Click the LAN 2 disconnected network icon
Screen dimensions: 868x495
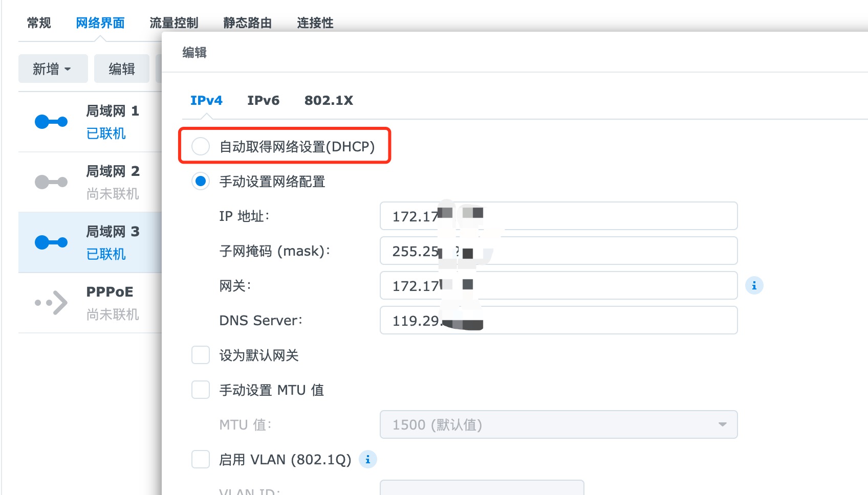click(x=51, y=182)
